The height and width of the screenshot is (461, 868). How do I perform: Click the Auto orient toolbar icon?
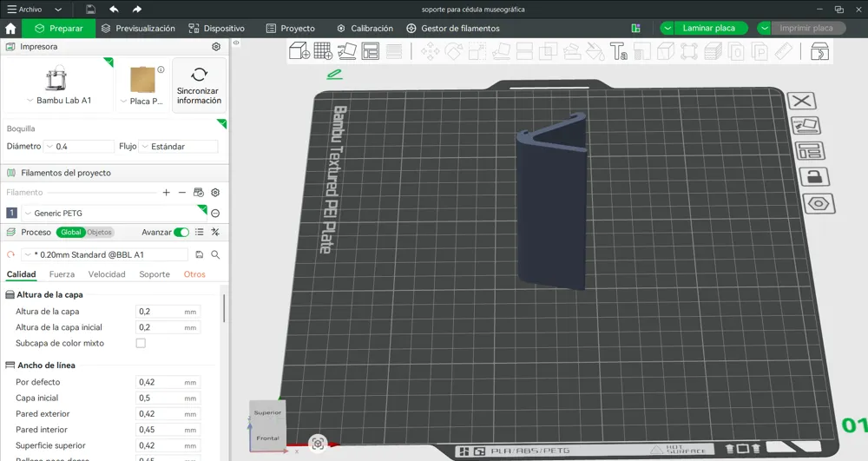[347, 51]
